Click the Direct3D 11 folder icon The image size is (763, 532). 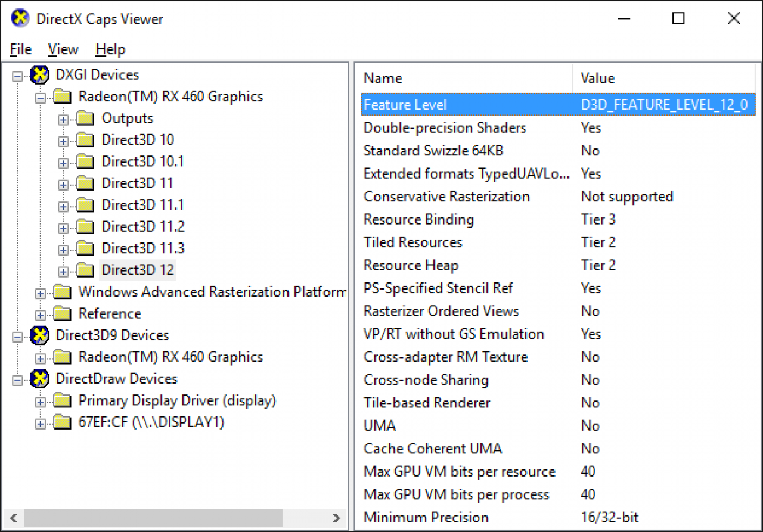pos(85,183)
